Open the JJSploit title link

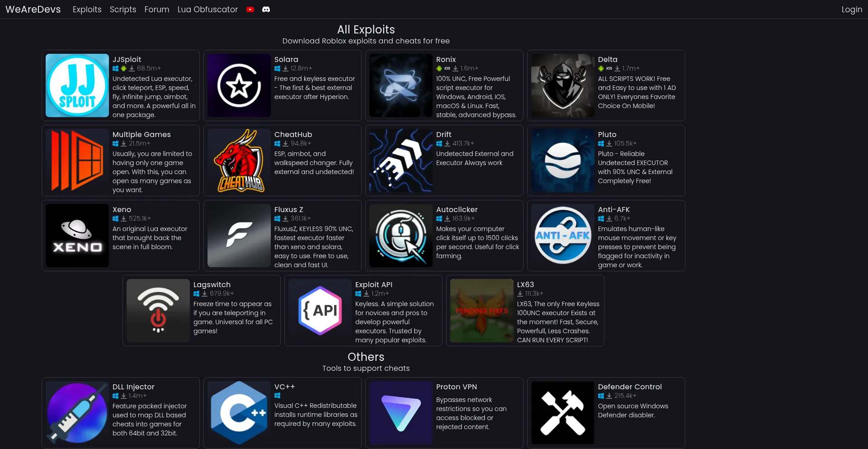point(127,59)
